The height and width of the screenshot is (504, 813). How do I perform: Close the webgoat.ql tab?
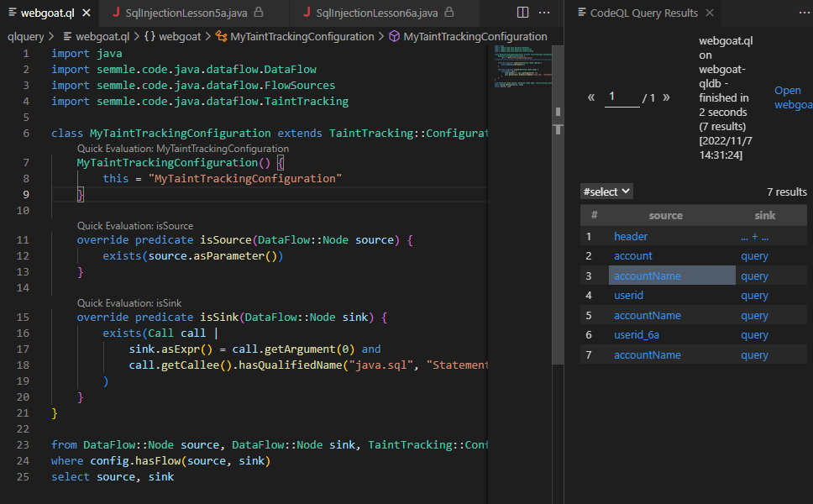click(87, 13)
